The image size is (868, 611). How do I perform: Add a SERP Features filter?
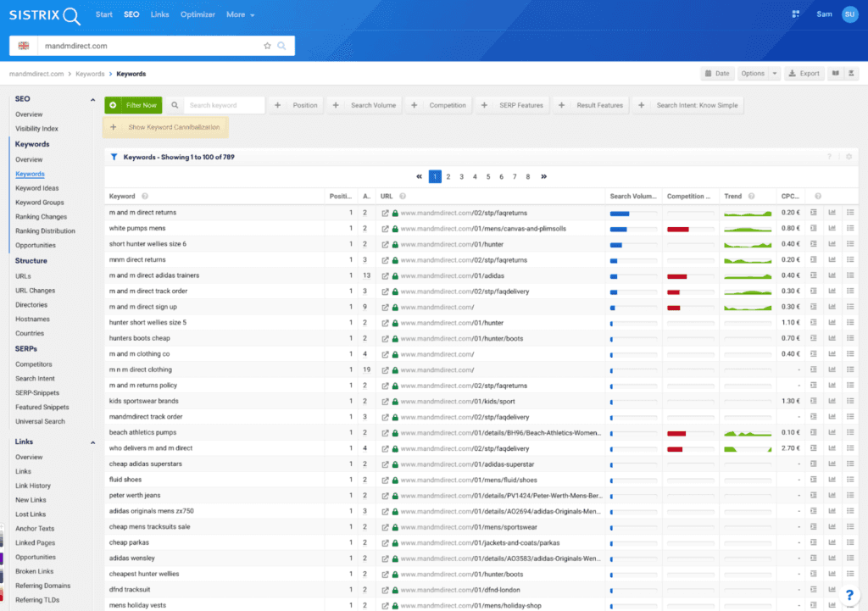point(513,105)
